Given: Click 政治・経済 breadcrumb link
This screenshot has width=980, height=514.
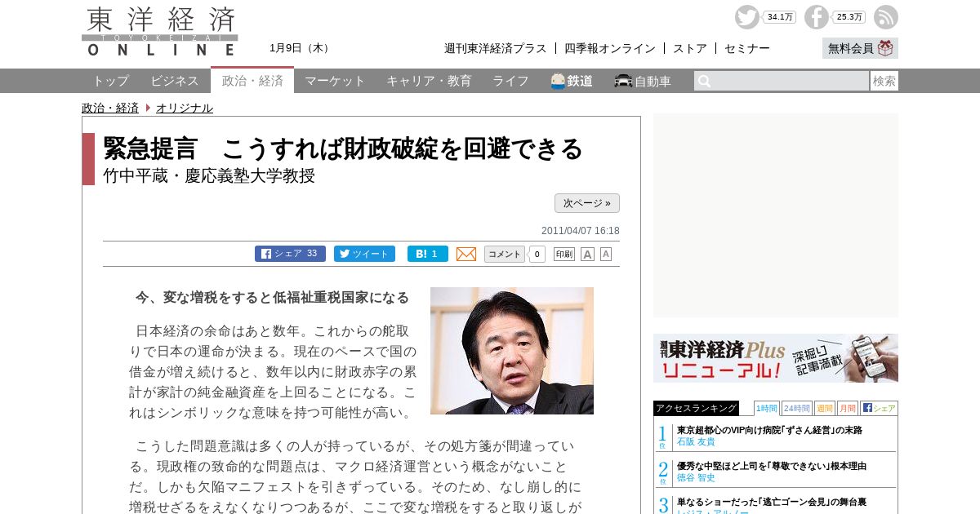Looking at the screenshot, I should click(x=110, y=108).
